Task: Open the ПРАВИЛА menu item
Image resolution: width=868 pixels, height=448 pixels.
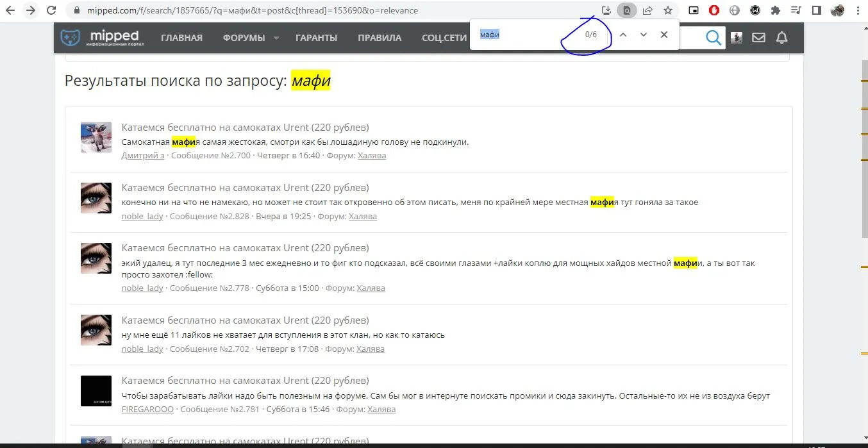Action: pos(380,38)
